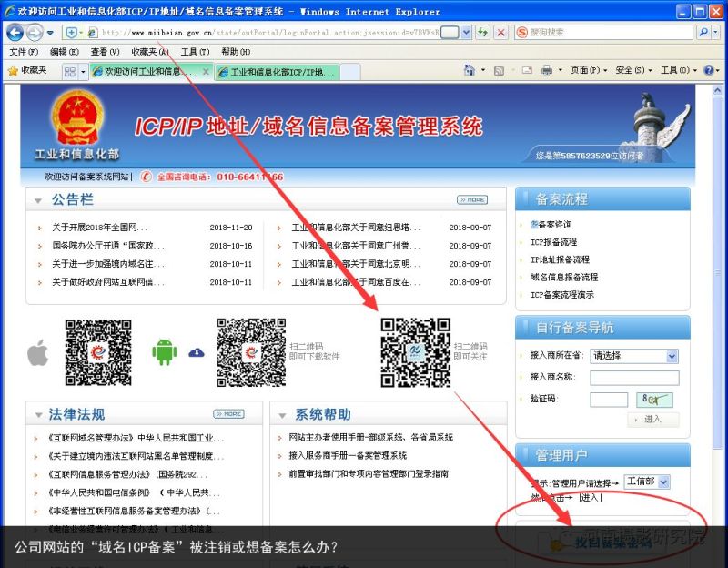Expand the address bar history dropdown
Viewport: 728px width, 568px height.
point(467,32)
